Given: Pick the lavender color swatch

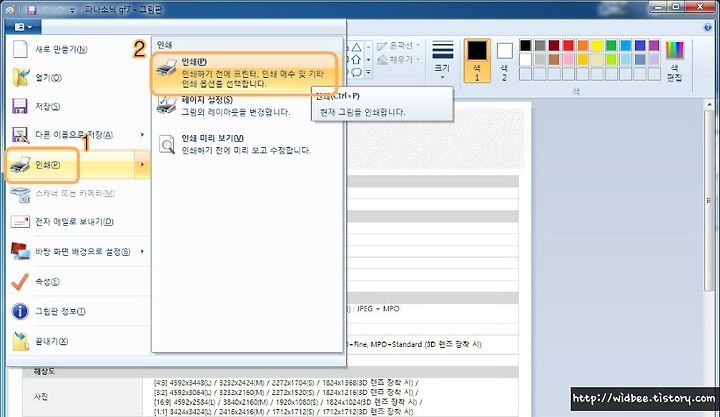Looking at the screenshot, I should click(654, 59).
